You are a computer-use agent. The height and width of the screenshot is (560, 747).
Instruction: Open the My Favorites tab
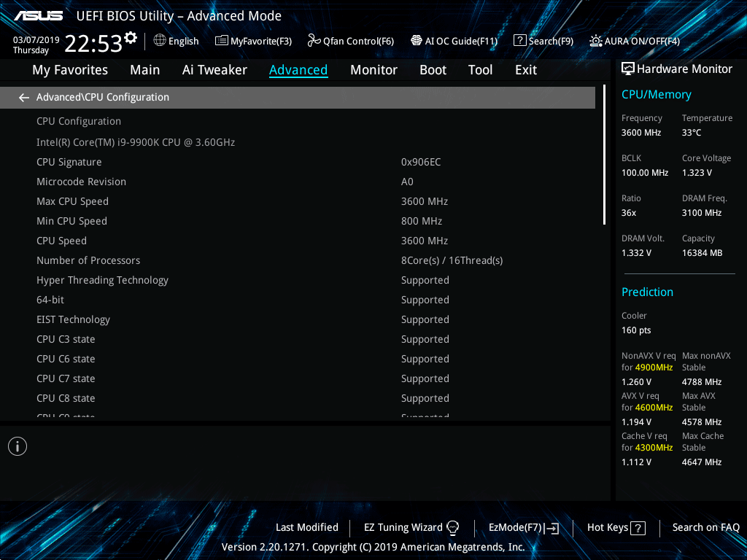pyautogui.click(x=70, y=70)
